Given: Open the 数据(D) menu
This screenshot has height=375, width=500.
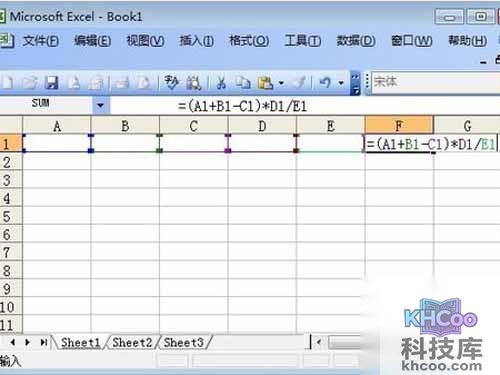Looking at the screenshot, I should (x=356, y=41).
